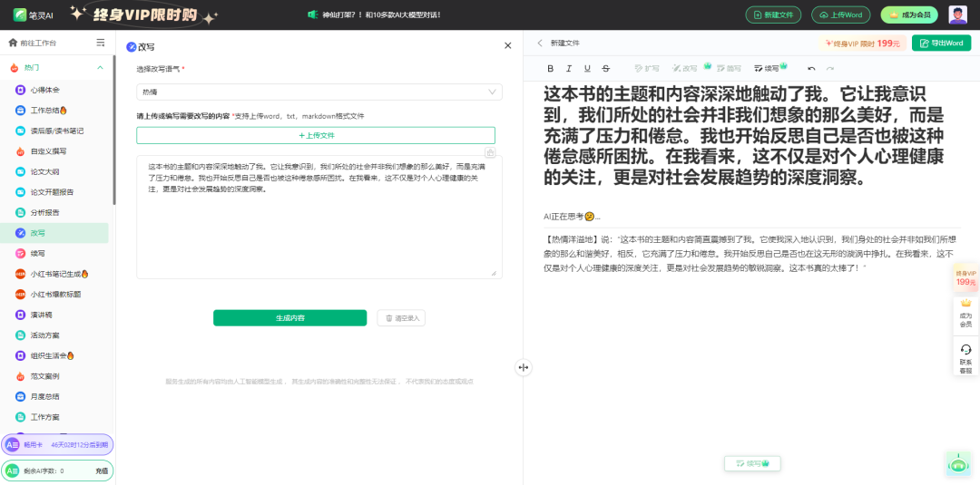Viewport: 980px width, 485px height.
Task: Toggle italic formatting
Action: [569, 68]
